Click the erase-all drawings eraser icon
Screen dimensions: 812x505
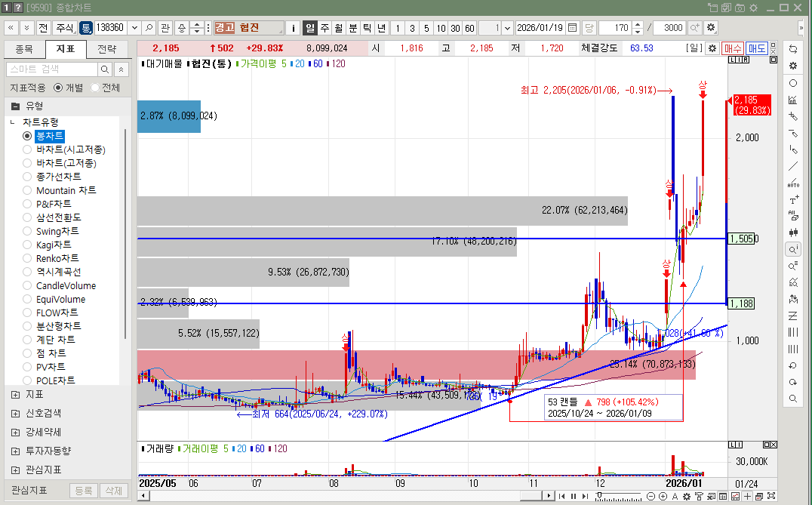pyautogui.click(x=793, y=215)
